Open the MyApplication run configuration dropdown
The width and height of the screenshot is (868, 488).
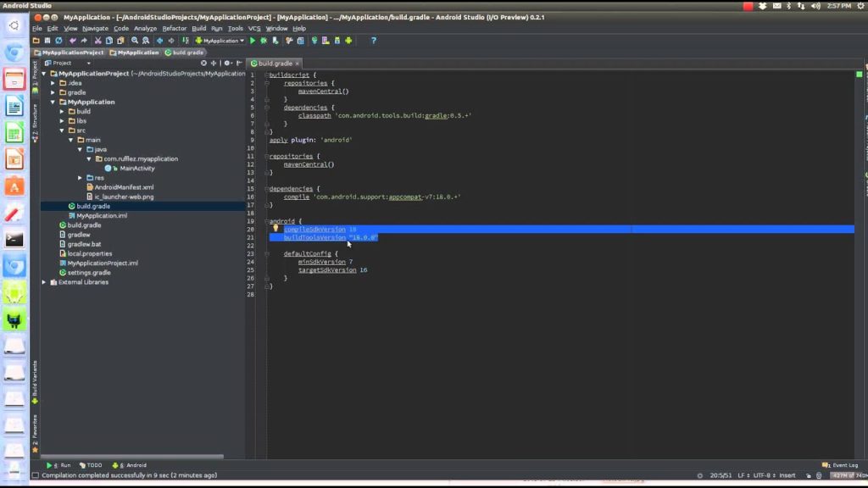pyautogui.click(x=220, y=41)
